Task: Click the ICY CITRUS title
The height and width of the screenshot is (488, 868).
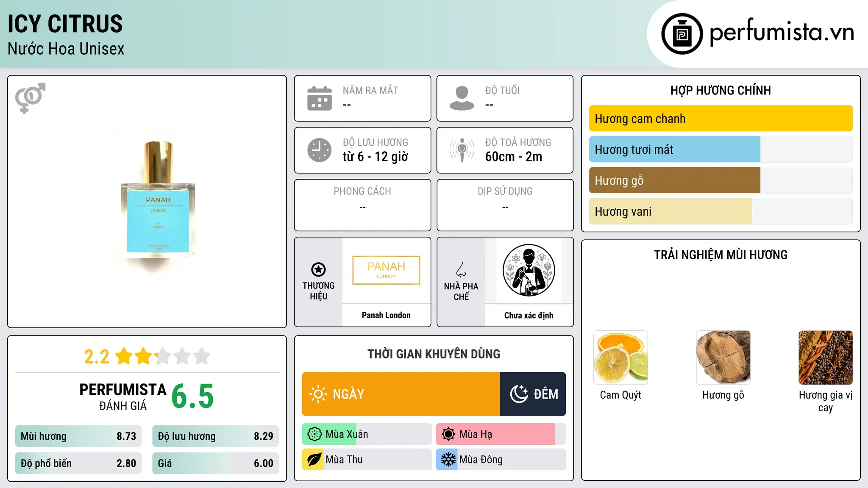Action: (x=65, y=24)
